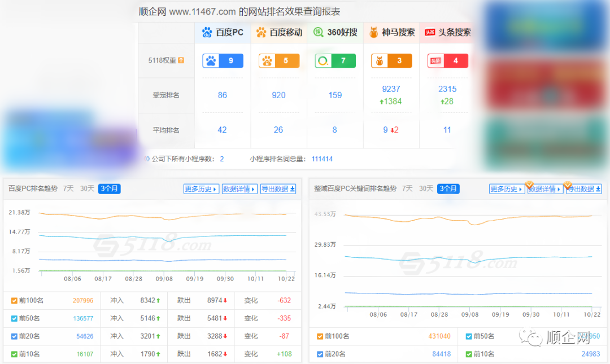Image resolution: width=610 pixels, height=364 pixels.
Task: Click the VIP badge on 整域 panel's 导出数据
Action: pyautogui.click(x=568, y=185)
